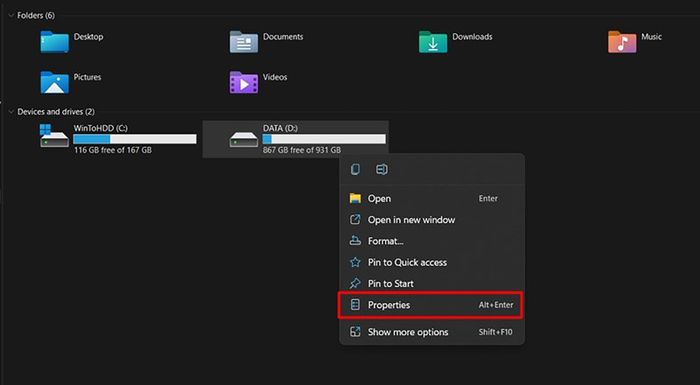Select the Music folder icon
Image resolution: width=700 pixels, height=385 pixels.
[622, 42]
